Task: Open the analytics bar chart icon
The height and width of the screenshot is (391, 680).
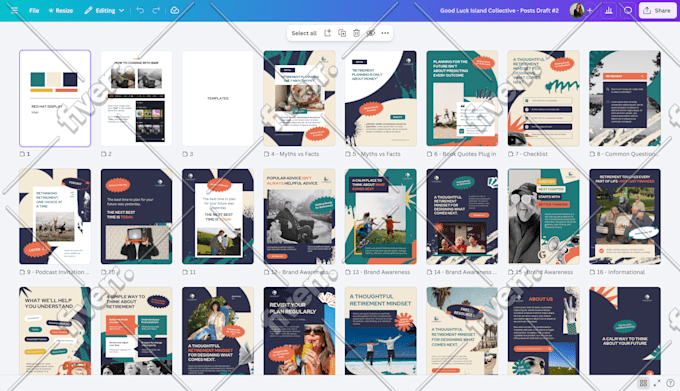Action: [x=609, y=10]
